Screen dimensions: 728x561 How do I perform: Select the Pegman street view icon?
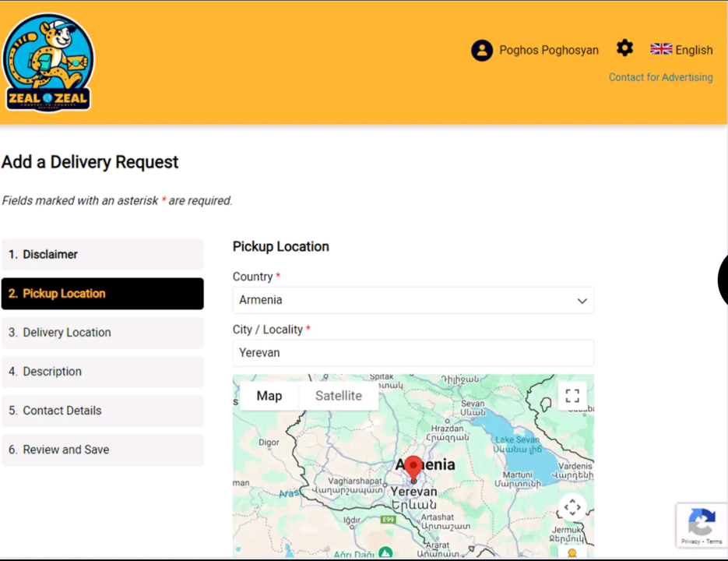pyautogui.click(x=572, y=553)
